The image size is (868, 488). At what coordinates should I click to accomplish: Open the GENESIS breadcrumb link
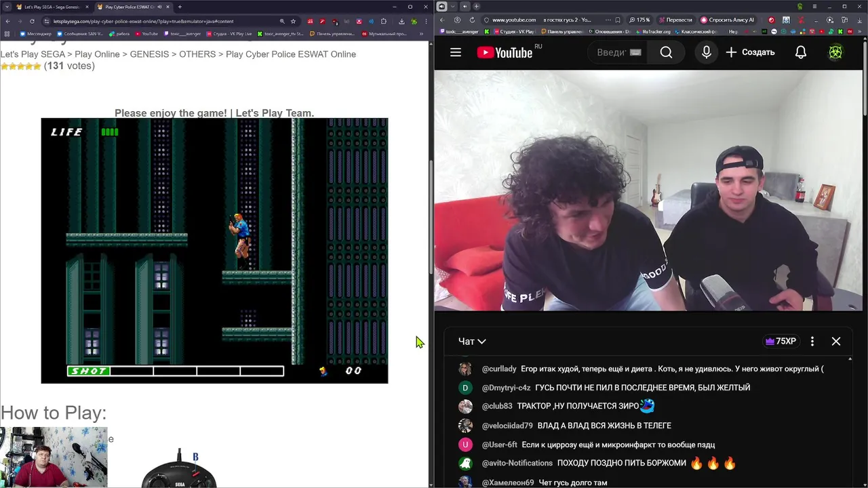click(149, 54)
